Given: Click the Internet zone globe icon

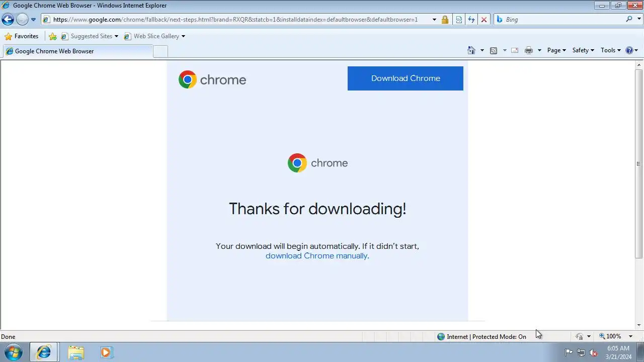Looking at the screenshot, I should pyautogui.click(x=441, y=337).
